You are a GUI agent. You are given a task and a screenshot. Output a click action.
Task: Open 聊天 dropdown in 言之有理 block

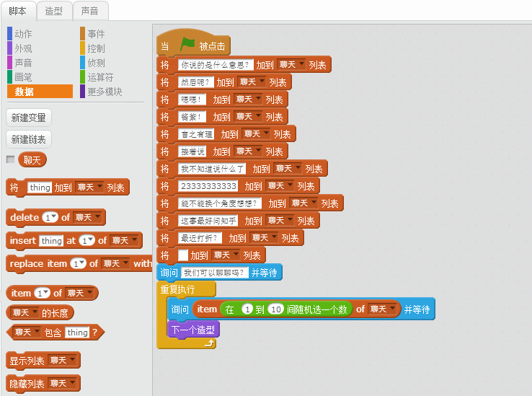point(256,134)
